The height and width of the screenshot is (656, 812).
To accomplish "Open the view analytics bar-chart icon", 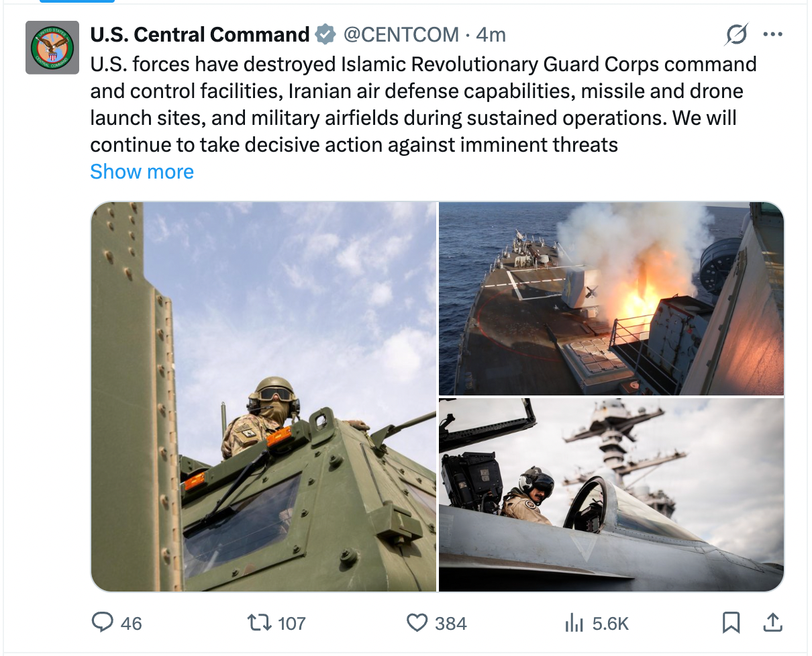I will tap(575, 623).
